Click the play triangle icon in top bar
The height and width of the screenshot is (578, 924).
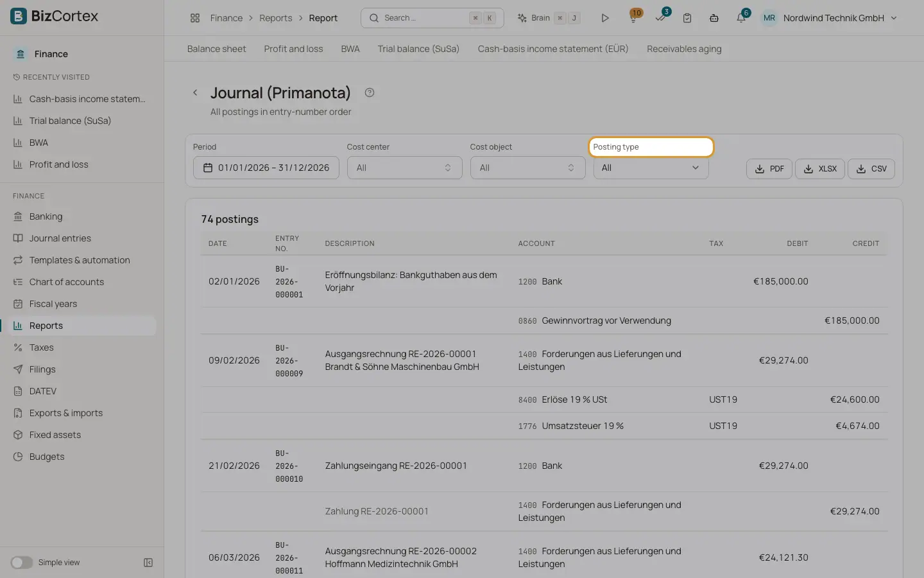(604, 18)
